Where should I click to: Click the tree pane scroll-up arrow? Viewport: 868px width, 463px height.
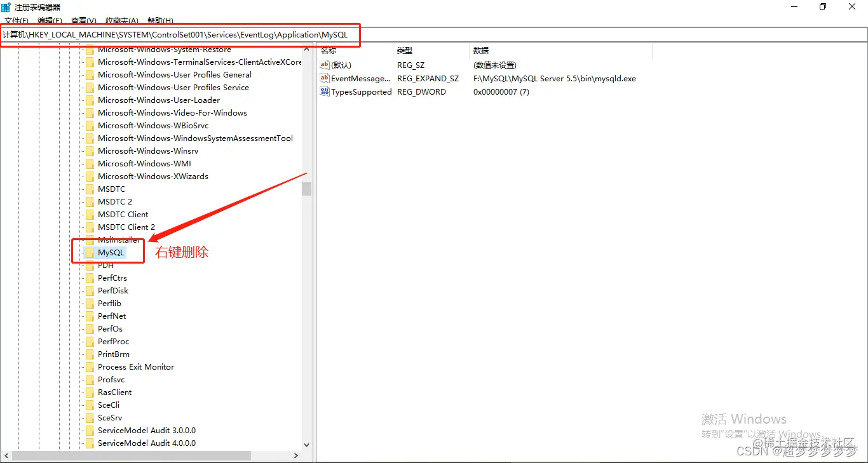pyautogui.click(x=306, y=50)
